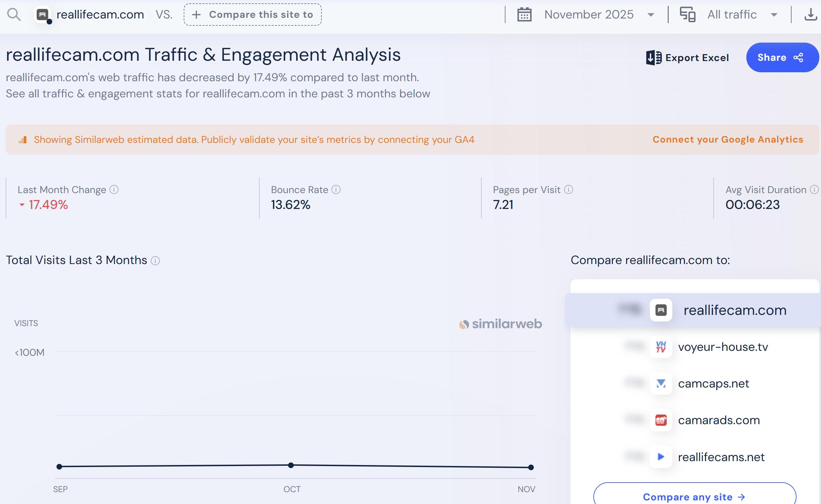Screen dimensions: 821x504
Task: Click the info icon beside Last Month Change
Action: pos(114,190)
